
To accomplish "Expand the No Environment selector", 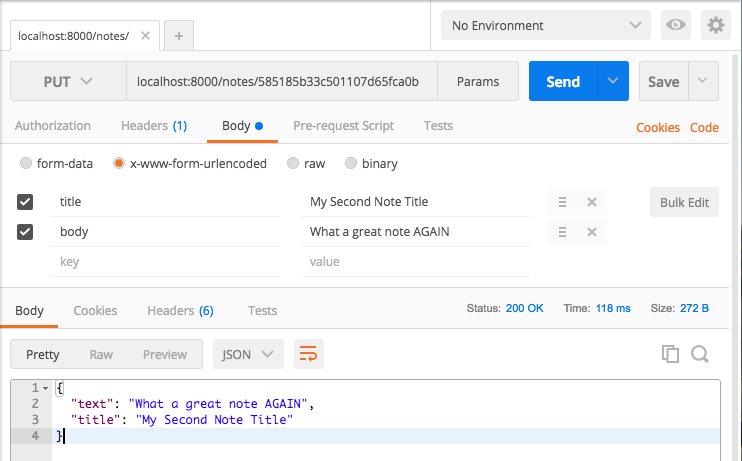I will pyautogui.click(x=546, y=25).
